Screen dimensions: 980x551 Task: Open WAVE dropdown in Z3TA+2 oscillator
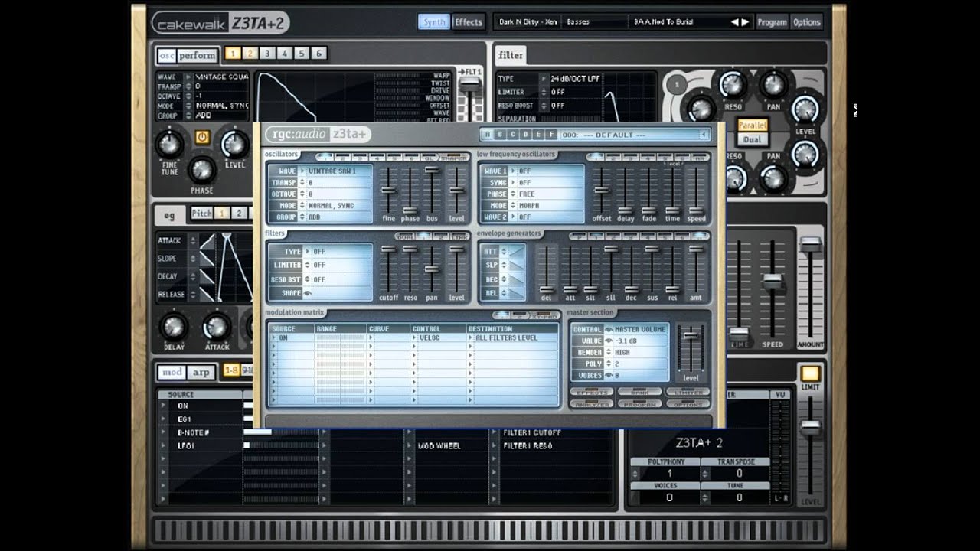(x=188, y=77)
